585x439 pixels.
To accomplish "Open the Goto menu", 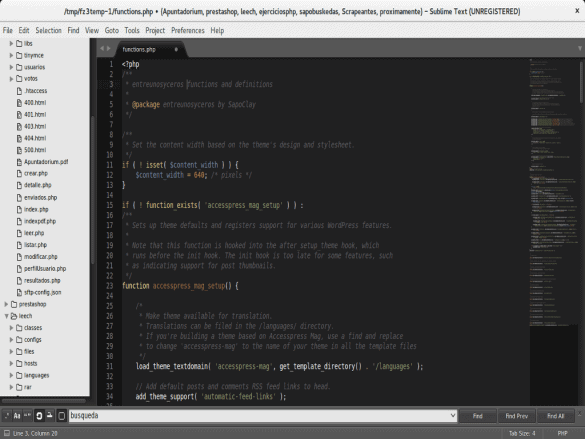I will (x=112, y=30).
